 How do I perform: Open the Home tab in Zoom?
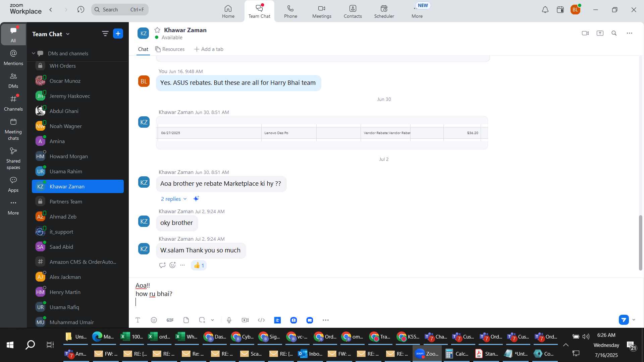pos(228,11)
